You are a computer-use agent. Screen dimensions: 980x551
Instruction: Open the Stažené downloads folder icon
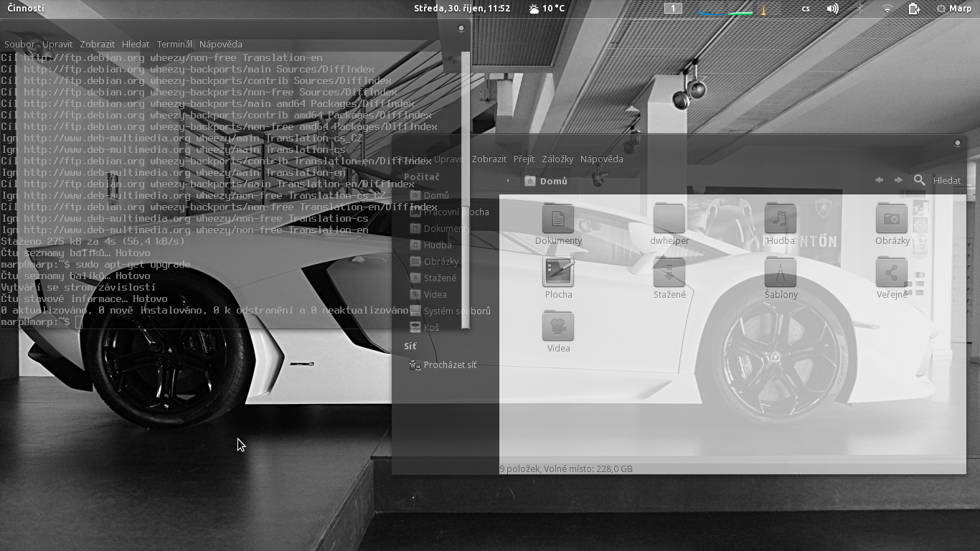pyautogui.click(x=669, y=272)
